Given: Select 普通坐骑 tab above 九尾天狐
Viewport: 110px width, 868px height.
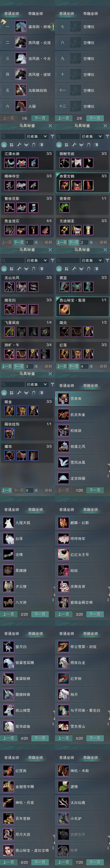Looking at the screenshot, I should [x=12, y=509].
